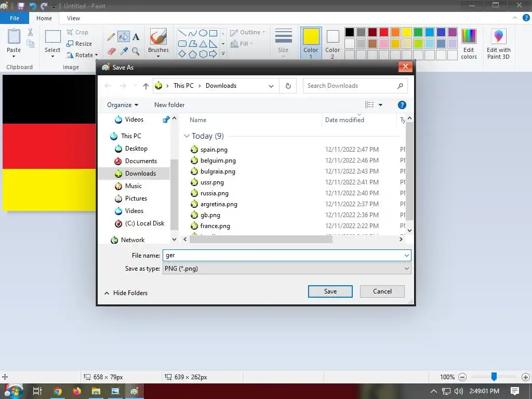This screenshot has width=532, height=399.
Task: Open Firefox from the taskbar
Action: tap(77, 391)
